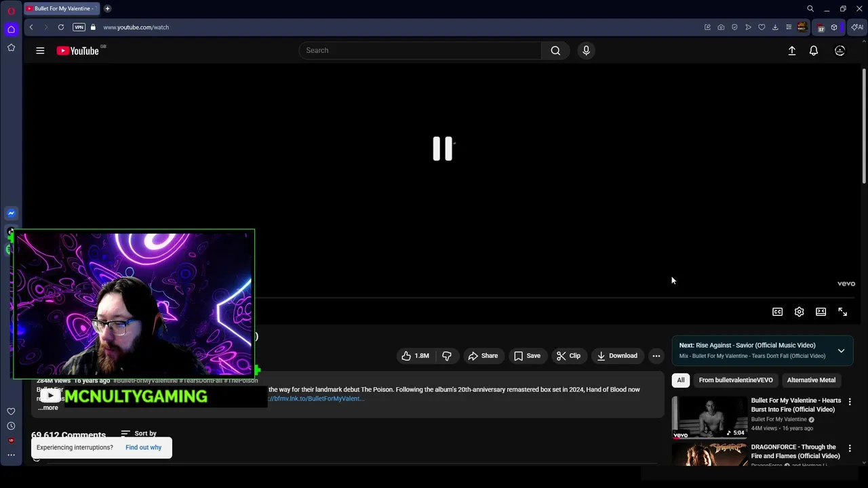The height and width of the screenshot is (488, 868).
Task: Open the Sort by comments dropdown
Action: click(139, 434)
